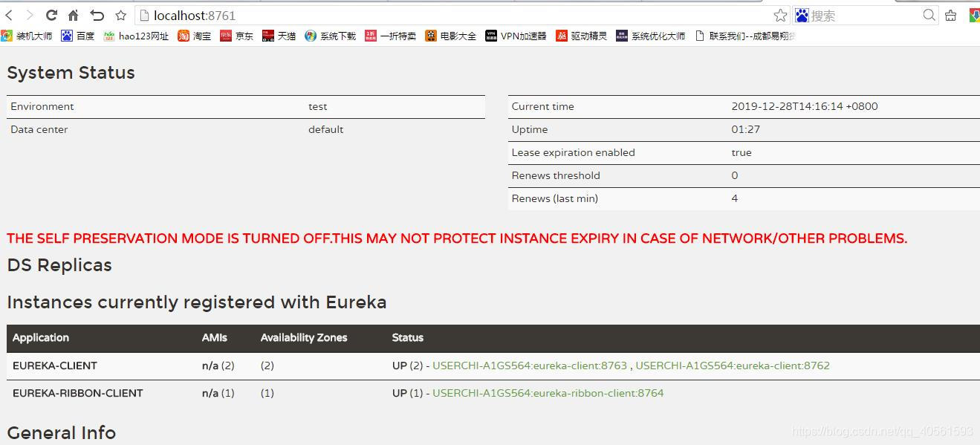Open the VPN加速器 bookmark
This screenshot has width=980, height=445.
516,36
